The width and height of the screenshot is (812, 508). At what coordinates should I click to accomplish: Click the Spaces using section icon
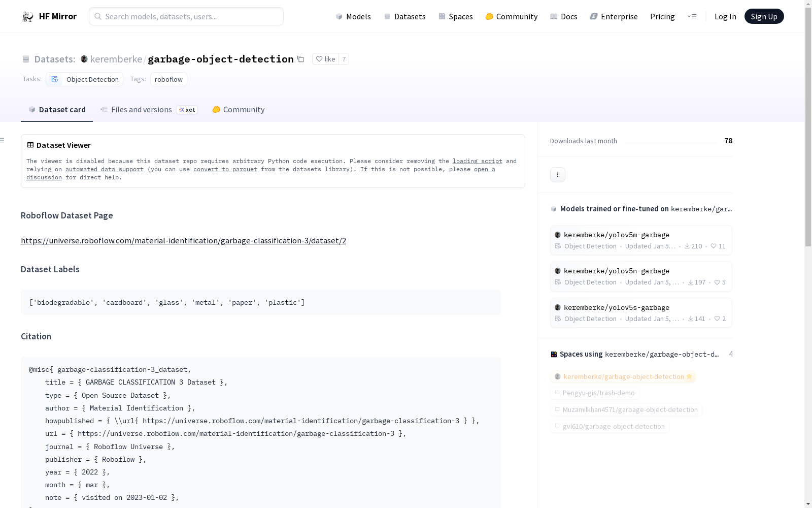point(554,355)
